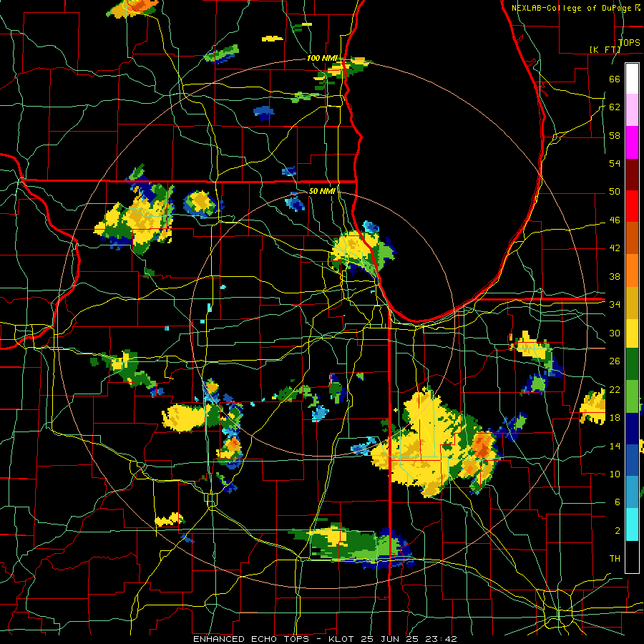The image size is (644, 644).
Task: Pick the dark orange legend swatch
Action: pos(632,238)
